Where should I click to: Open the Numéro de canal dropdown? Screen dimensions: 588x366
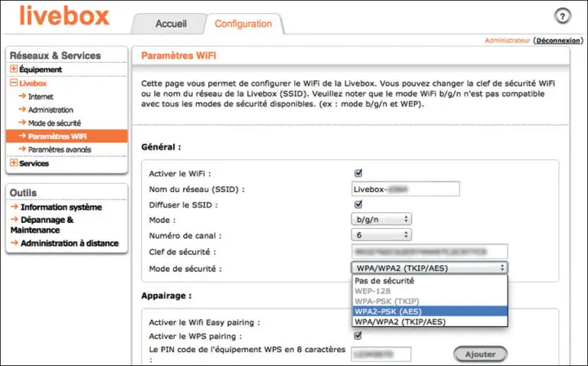(381, 235)
